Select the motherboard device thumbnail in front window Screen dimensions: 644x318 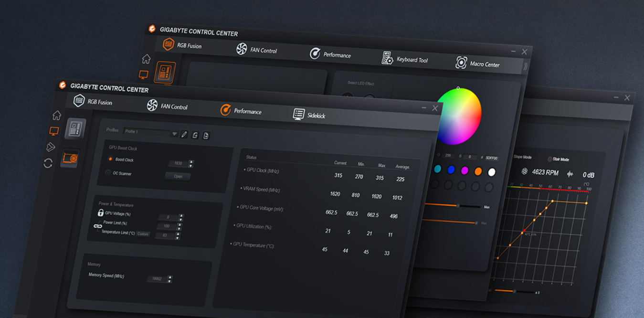(x=75, y=129)
